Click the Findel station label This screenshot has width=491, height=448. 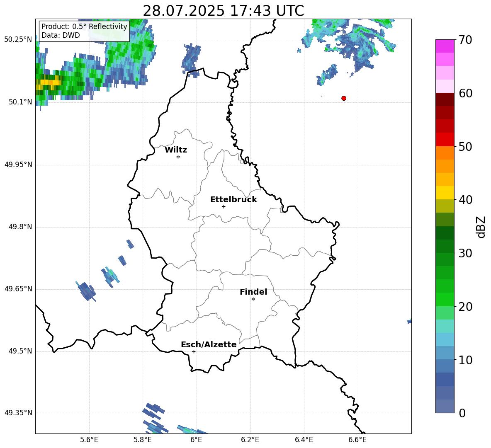253,292
